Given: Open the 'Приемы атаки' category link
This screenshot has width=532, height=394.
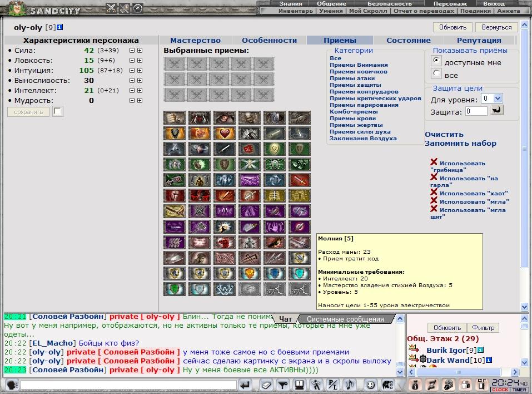Looking at the screenshot, I should pos(352,78).
